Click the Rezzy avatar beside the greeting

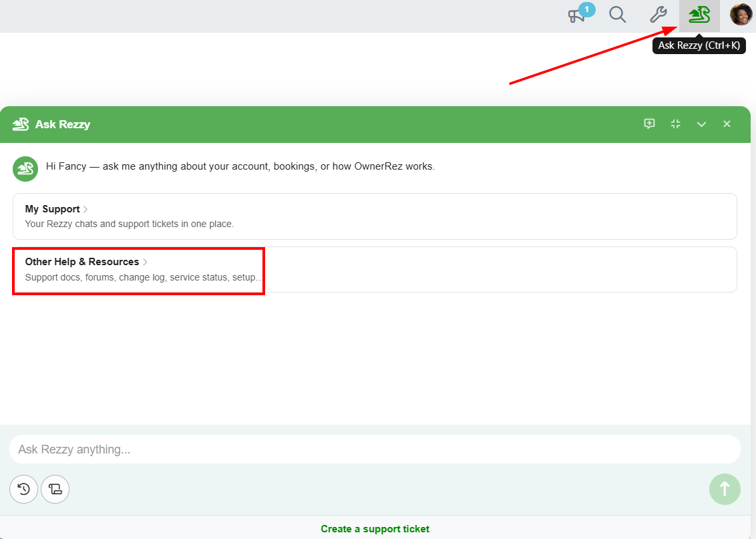(x=25, y=169)
